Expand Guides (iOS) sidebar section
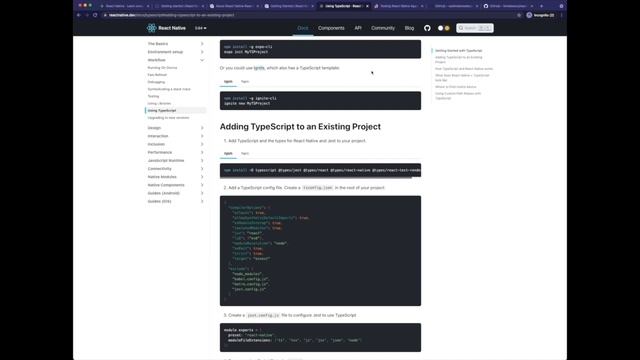Viewport: 640px width, 360px height. (176, 201)
